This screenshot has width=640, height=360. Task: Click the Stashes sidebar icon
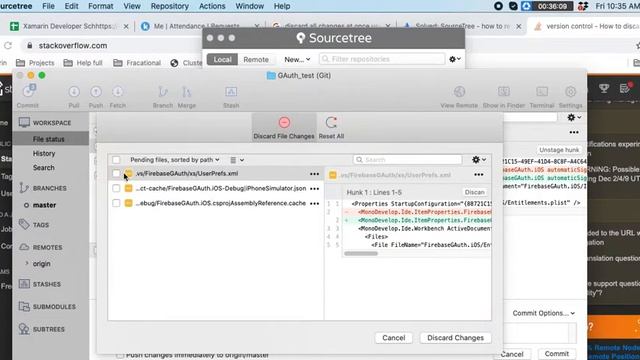(24, 284)
